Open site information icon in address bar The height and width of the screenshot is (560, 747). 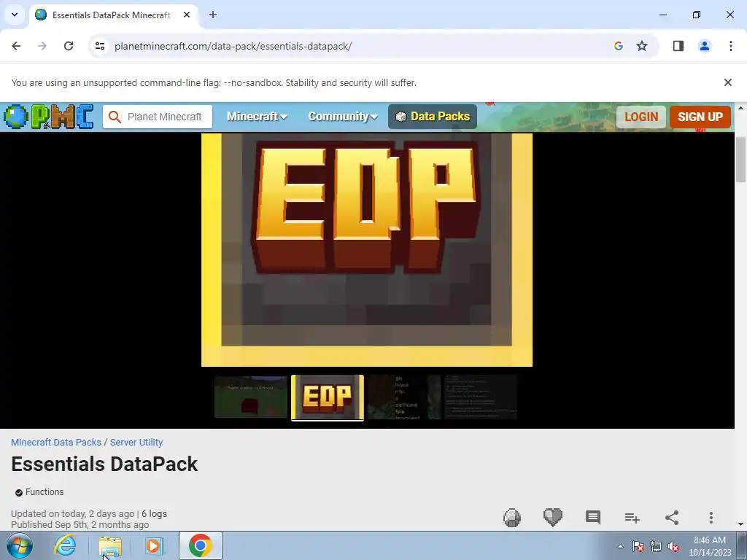pyautogui.click(x=99, y=46)
